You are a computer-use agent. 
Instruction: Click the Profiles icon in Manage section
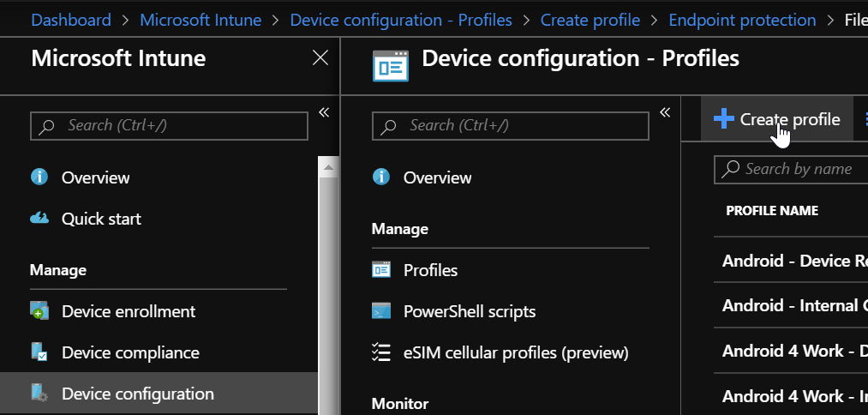point(381,270)
